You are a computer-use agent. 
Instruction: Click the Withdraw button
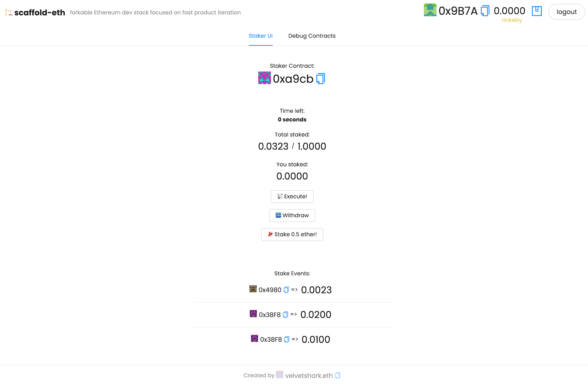292,216
